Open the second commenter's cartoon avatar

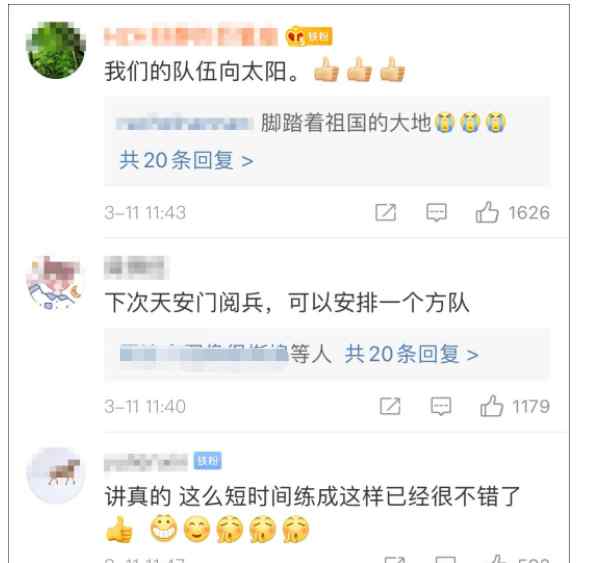coord(54,284)
